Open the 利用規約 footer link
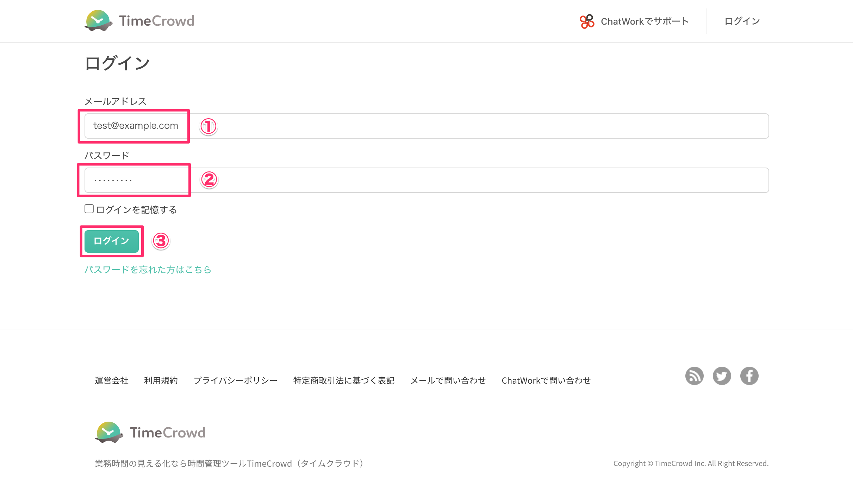The image size is (853, 504). (x=161, y=380)
